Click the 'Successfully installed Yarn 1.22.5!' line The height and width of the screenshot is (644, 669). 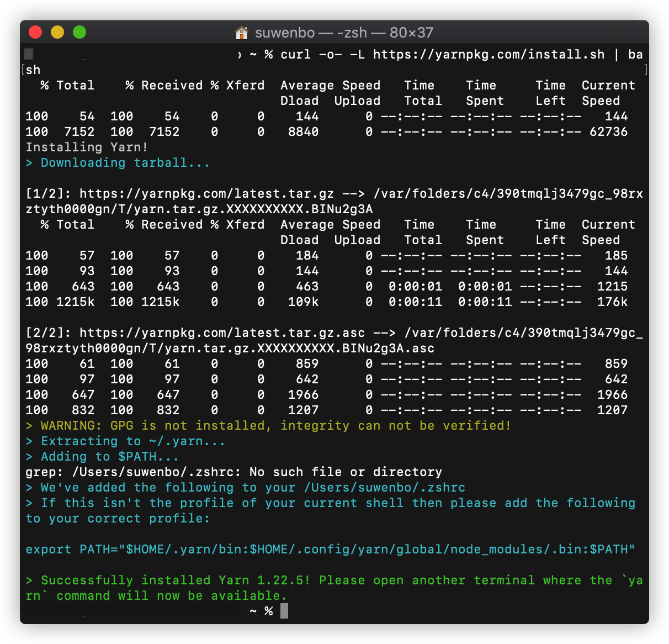pos(334,580)
